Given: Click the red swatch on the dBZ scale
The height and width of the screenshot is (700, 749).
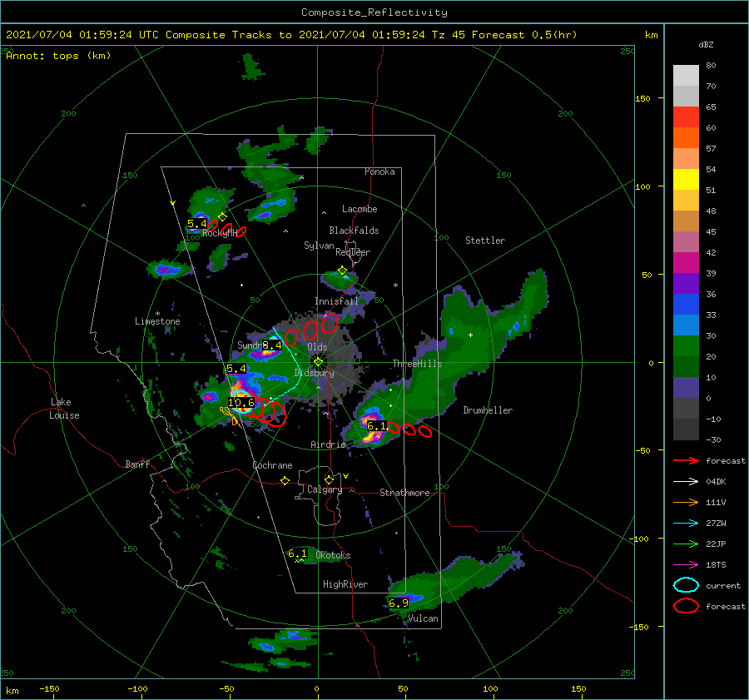Looking at the screenshot, I should click(x=686, y=117).
